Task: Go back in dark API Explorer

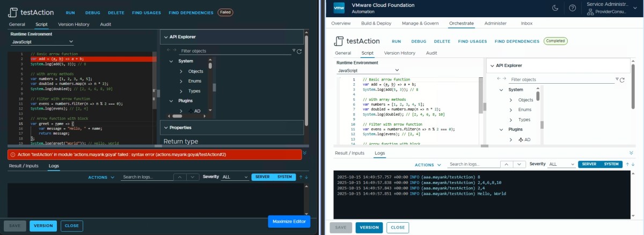Action: point(167,50)
